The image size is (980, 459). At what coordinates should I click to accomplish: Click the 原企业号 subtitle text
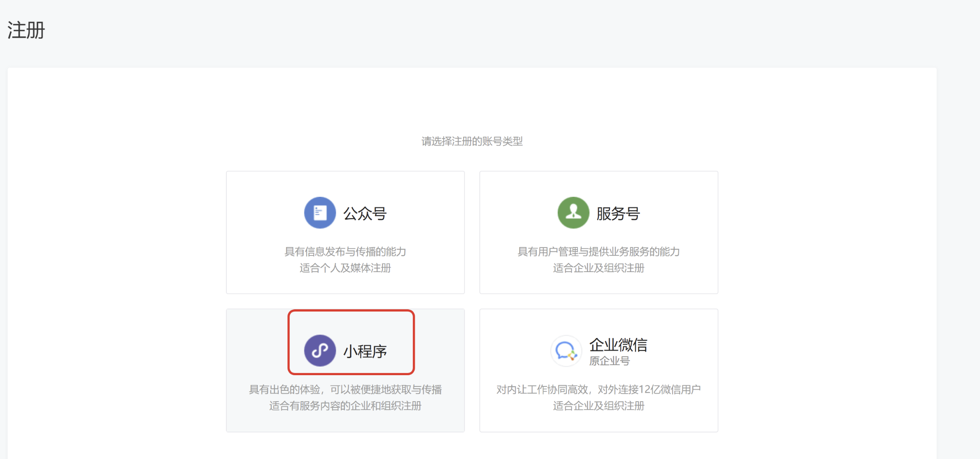pyautogui.click(x=609, y=361)
